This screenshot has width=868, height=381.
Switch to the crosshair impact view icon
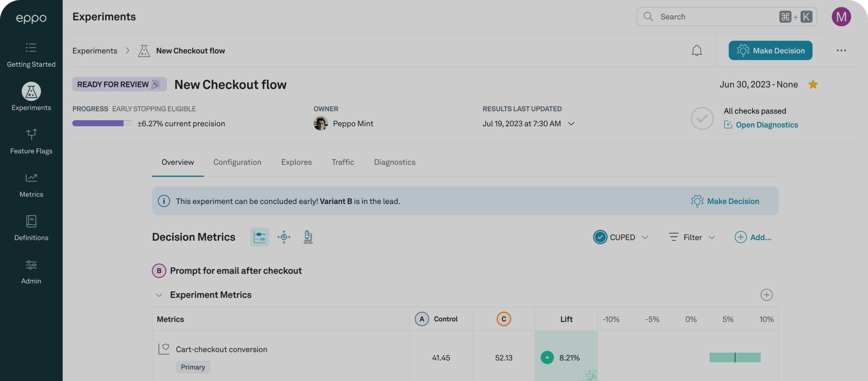click(284, 237)
